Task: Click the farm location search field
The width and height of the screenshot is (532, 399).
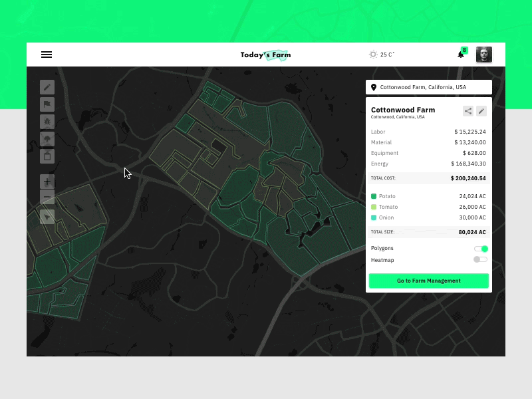Action: 428,86
